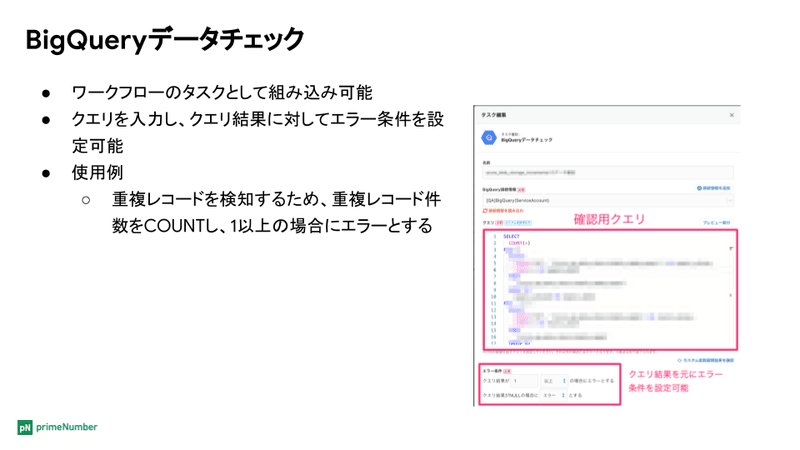Click the bullet text ワークフローのタスクとして組み込み可能

click(x=222, y=93)
